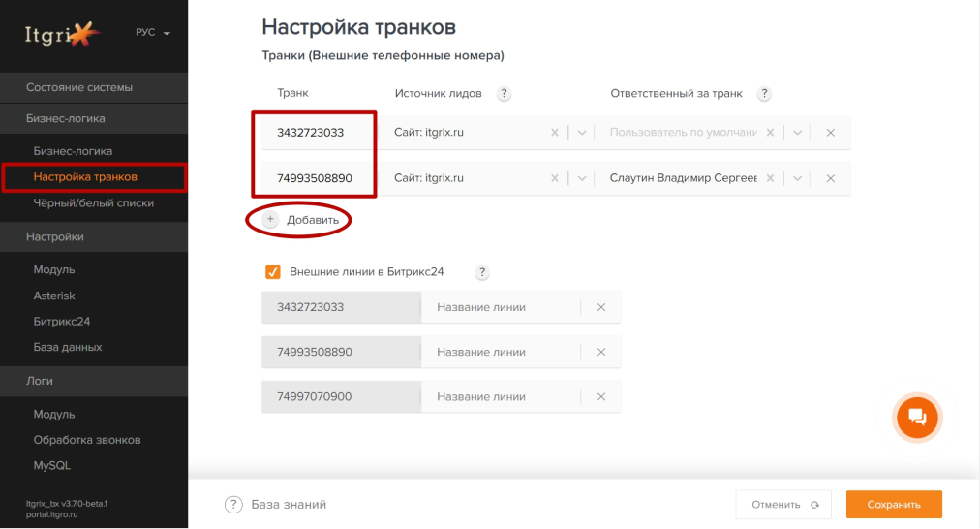This screenshot has width=980, height=529.
Task: Expand lead source dropdown for trunk 3432723033
Action: (582, 133)
